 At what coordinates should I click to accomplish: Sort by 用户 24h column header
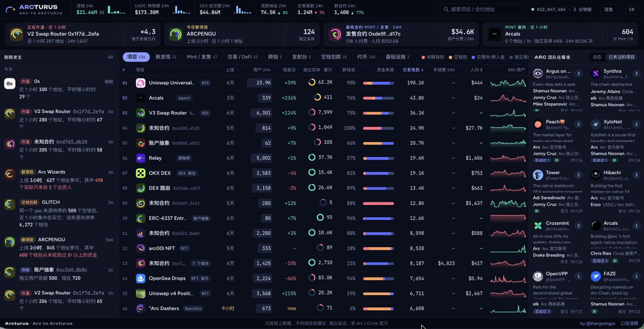coord(262,70)
